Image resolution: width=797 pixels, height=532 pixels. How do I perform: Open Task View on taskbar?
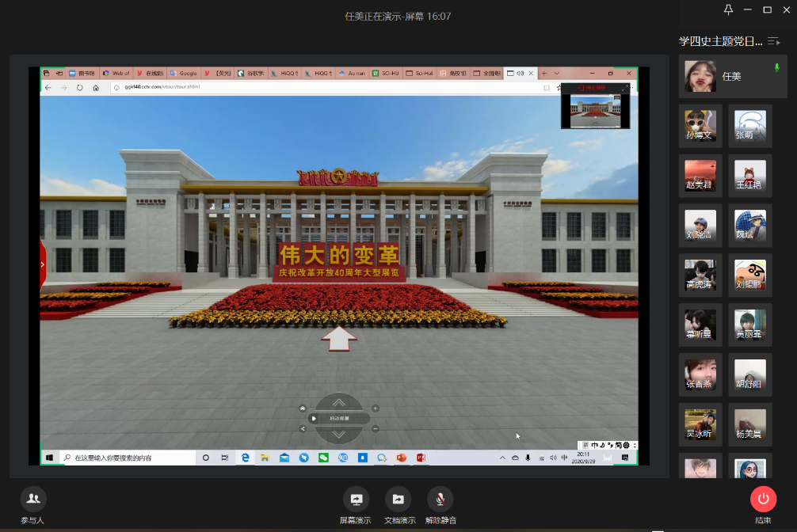(225, 458)
